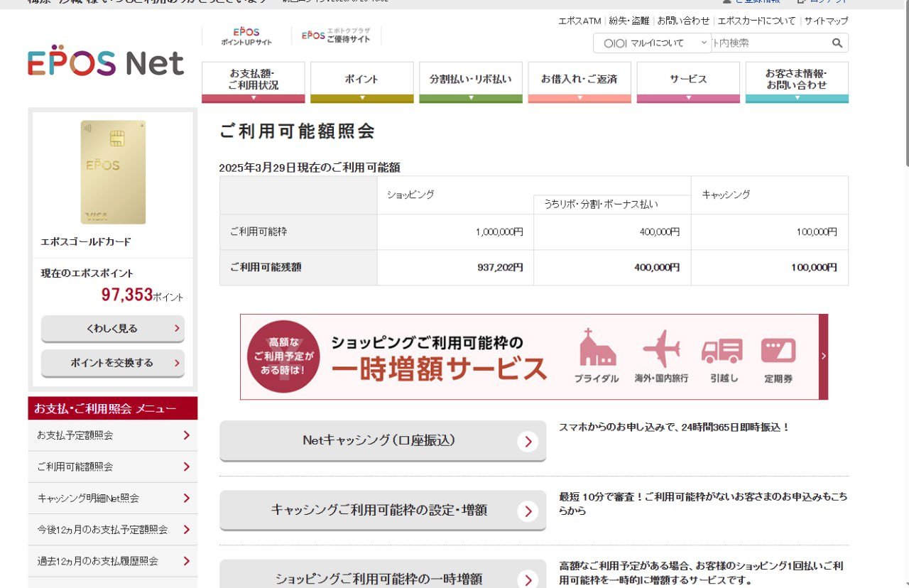The image size is (909, 588).
Task: Visit the EPOS ポイントUPサイト logo
Action: 246,34
